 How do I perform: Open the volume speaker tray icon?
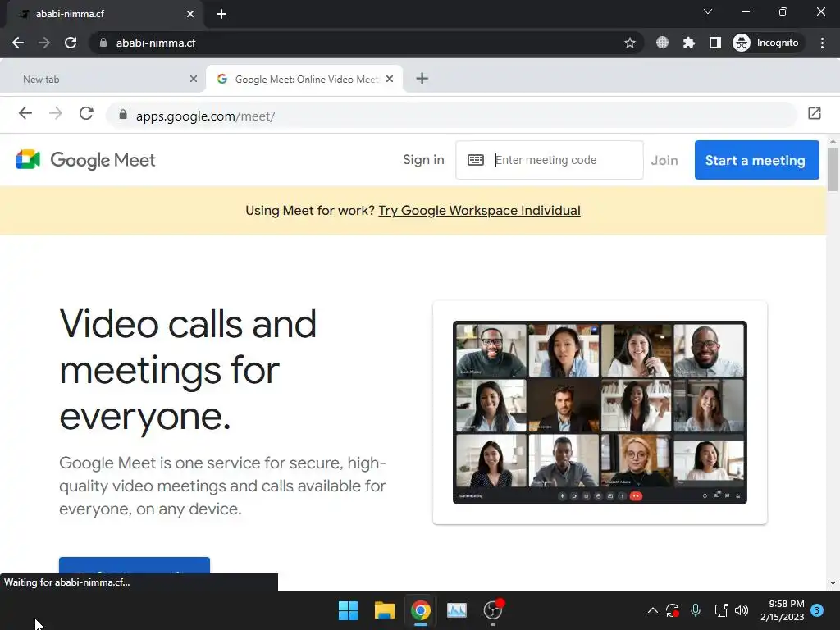742,610
